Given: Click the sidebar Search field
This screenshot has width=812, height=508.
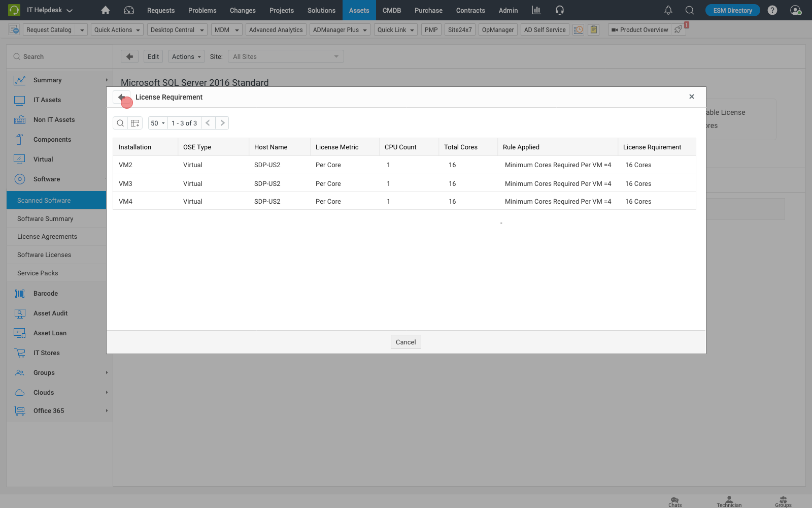Looking at the screenshot, I should point(60,56).
